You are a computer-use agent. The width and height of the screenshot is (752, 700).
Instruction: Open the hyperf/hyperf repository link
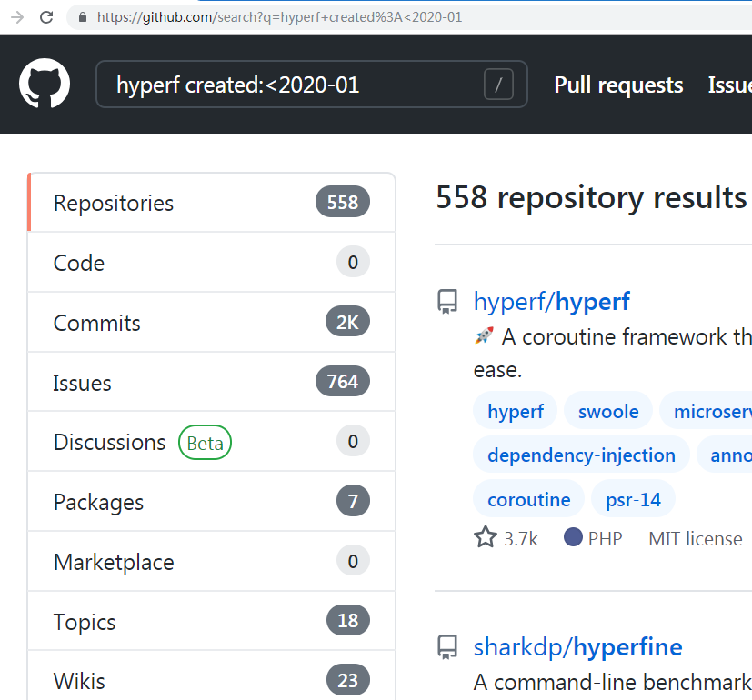(x=552, y=302)
